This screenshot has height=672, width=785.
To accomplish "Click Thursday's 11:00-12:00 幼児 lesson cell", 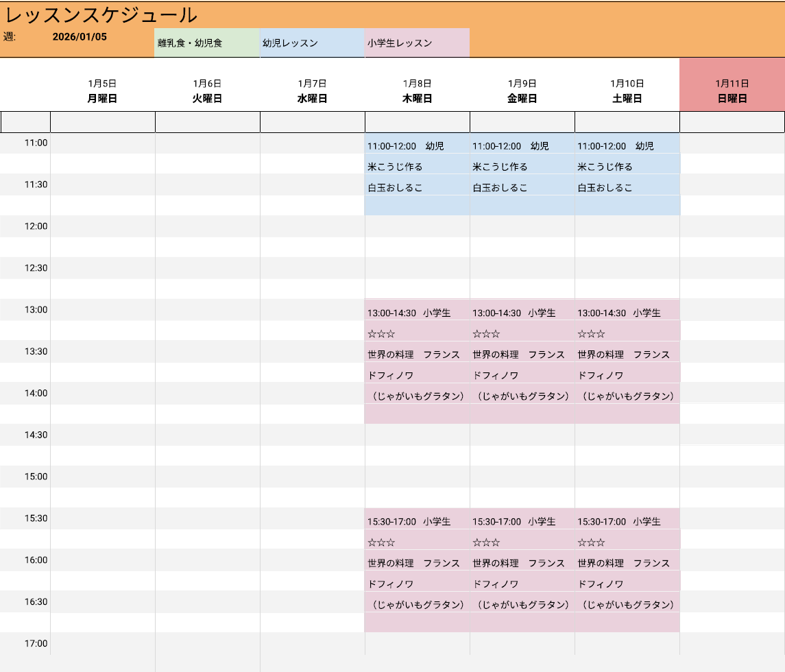I will [x=417, y=146].
